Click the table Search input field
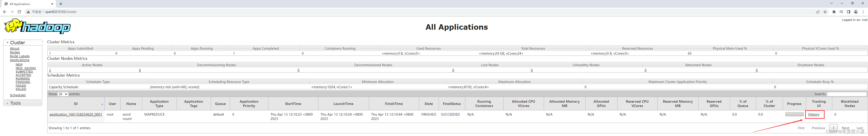868x136 pixels. click(847, 94)
